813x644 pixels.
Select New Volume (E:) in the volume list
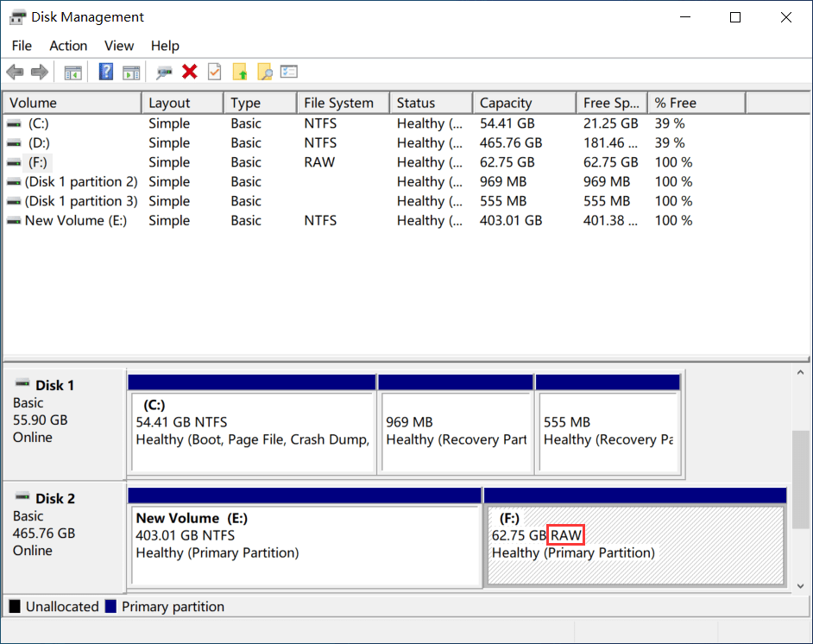tap(75, 220)
